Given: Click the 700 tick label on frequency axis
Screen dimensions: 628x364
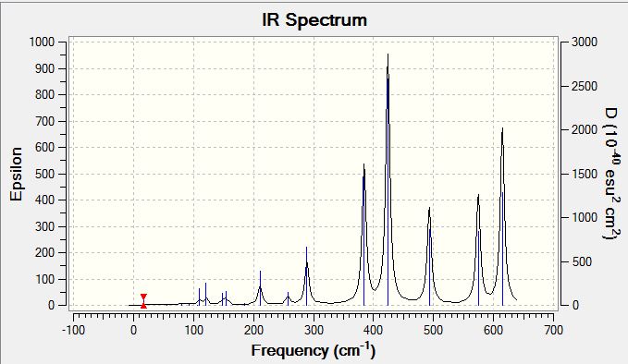Looking at the screenshot, I should click(553, 330).
